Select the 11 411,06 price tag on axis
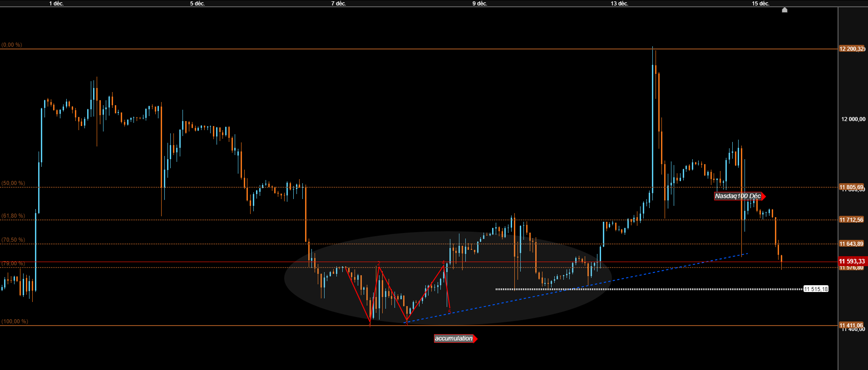This screenshot has width=868, height=370. [x=851, y=325]
